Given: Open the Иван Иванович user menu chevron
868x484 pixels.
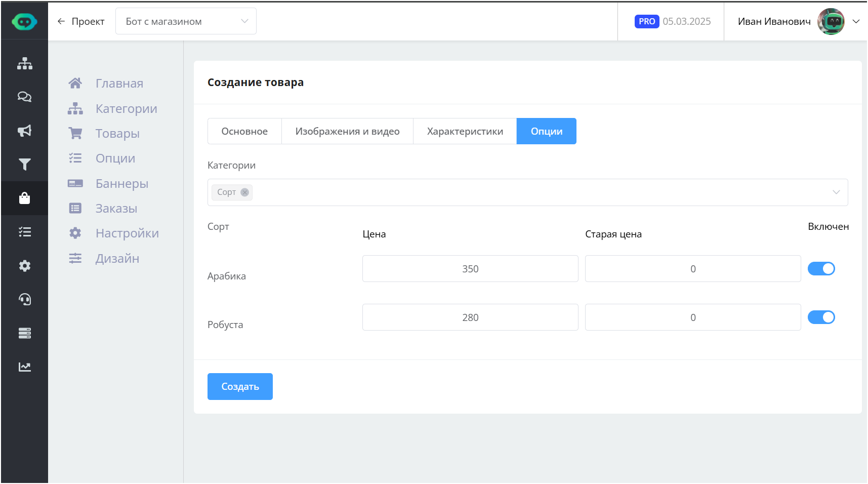Looking at the screenshot, I should [x=856, y=21].
